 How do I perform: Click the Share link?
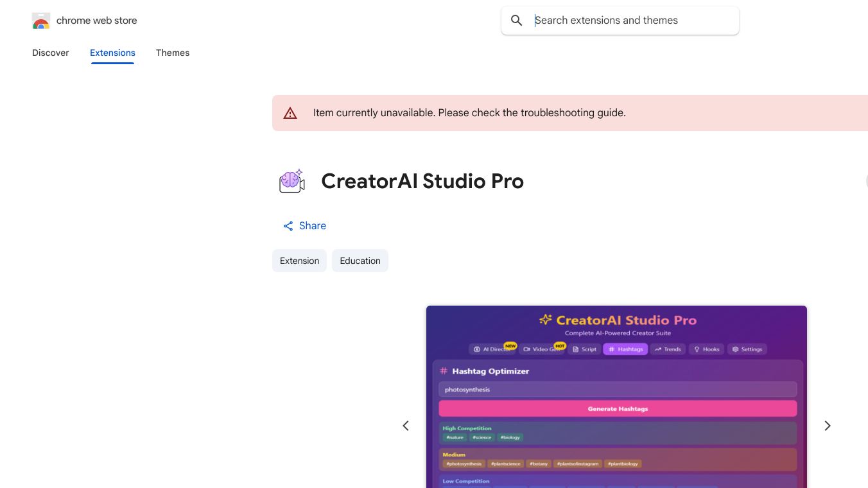coord(304,226)
